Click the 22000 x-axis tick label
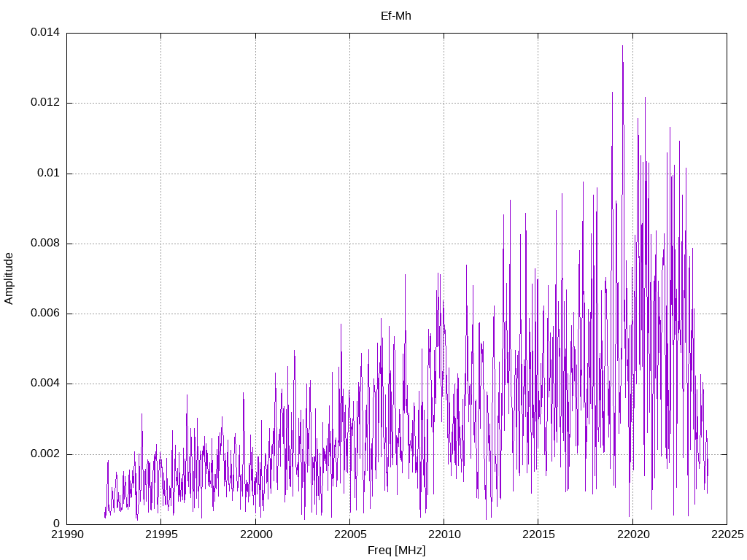Viewport: 747px width, 560px height. click(x=256, y=534)
